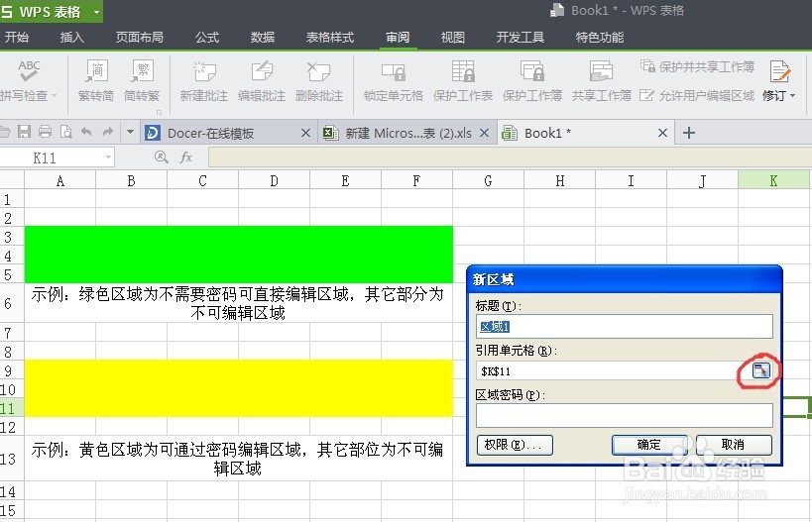Click the New Comment (新建批注) icon

tap(204, 71)
